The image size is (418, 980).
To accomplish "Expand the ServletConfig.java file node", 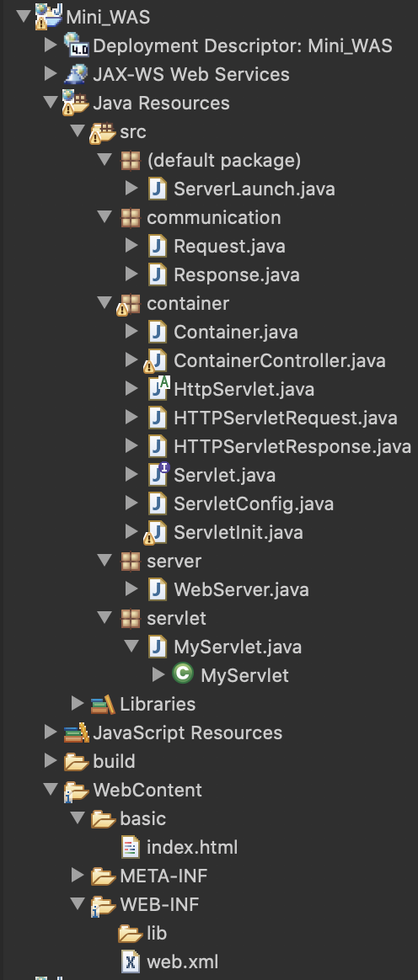I will coord(131,503).
